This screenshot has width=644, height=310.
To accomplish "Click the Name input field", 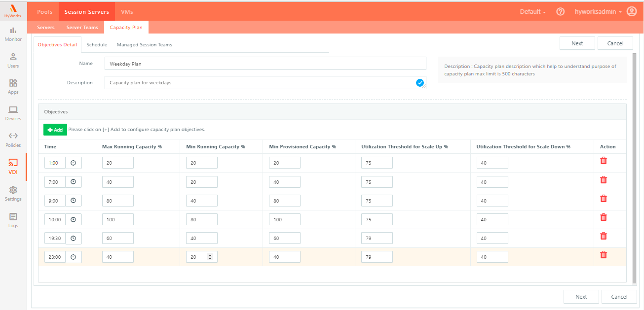I will pyautogui.click(x=265, y=64).
